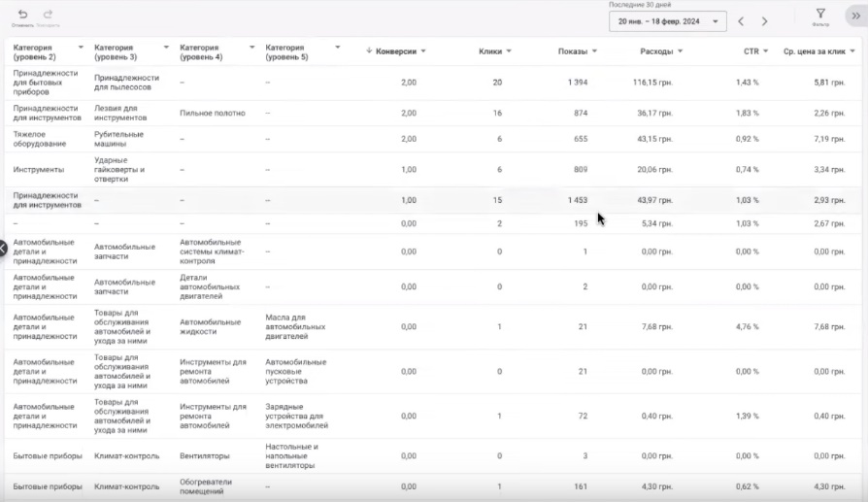Screen dimensions: 868x502
Task: Go to previous date period arrow
Action: point(741,21)
